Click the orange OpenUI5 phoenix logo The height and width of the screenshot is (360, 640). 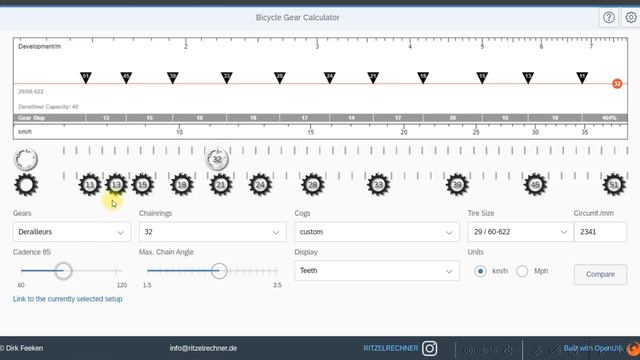[x=633, y=349]
